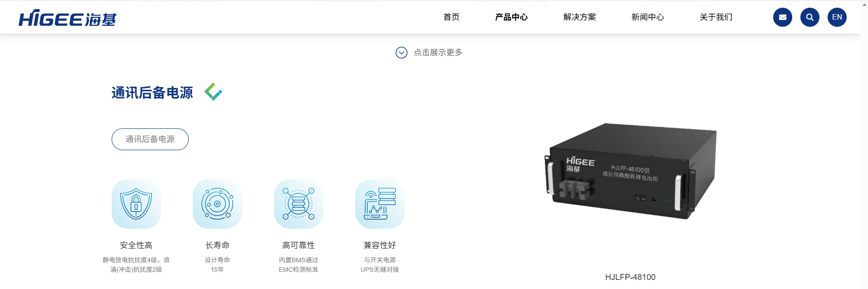Click the 内置BMS通过 EMC检测标准 description
The width and height of the screenshot is (868, 289).
[299, 265]
